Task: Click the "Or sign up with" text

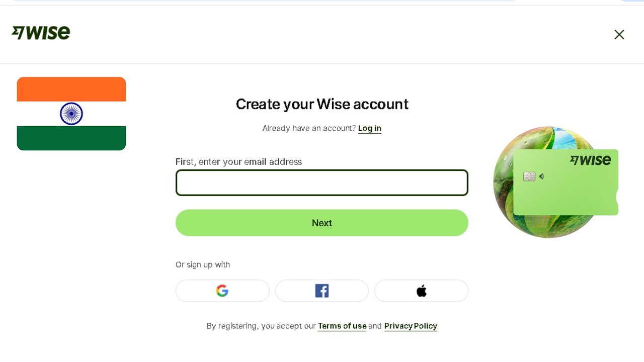Action: pos(203,264)
